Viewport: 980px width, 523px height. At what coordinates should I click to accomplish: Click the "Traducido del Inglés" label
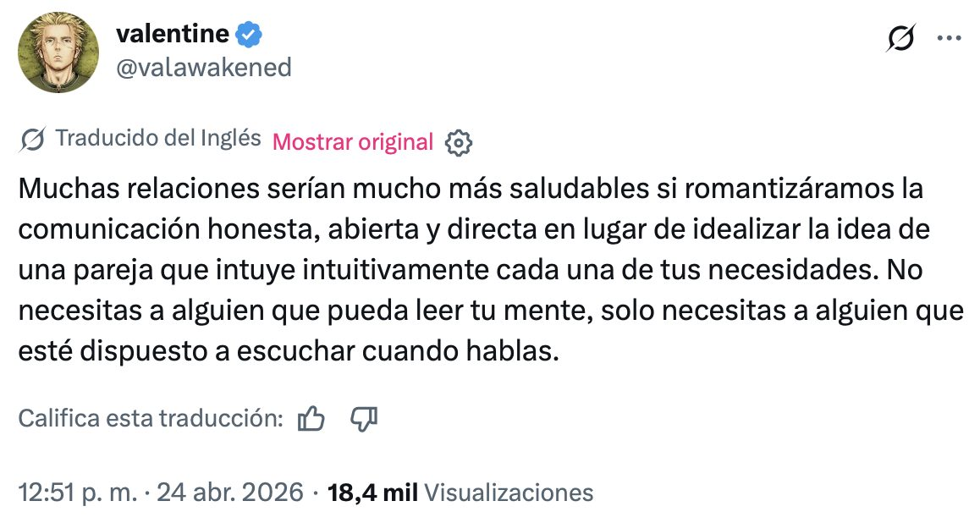coord(157,139)
